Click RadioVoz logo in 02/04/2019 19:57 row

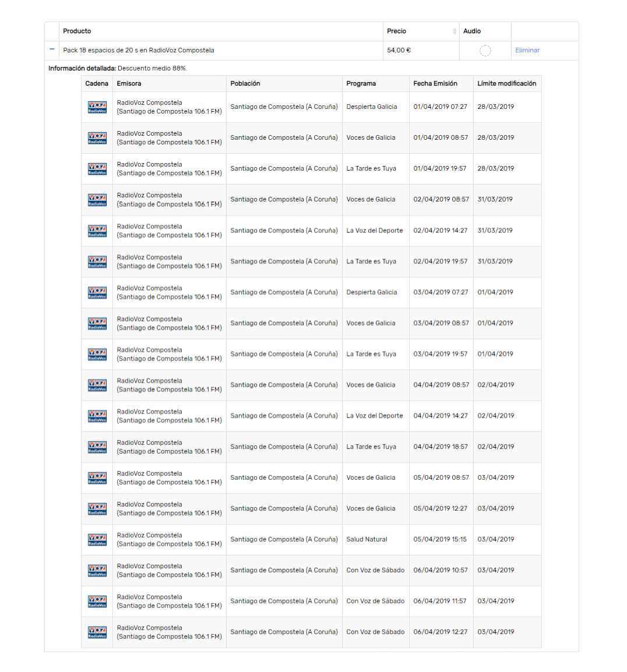pyautogui.click(x=97, y=262)
